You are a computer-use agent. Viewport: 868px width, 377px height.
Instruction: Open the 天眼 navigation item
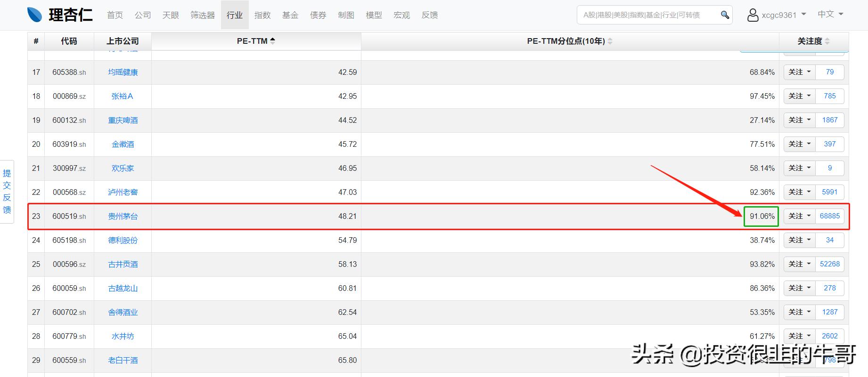click(171, 15)
